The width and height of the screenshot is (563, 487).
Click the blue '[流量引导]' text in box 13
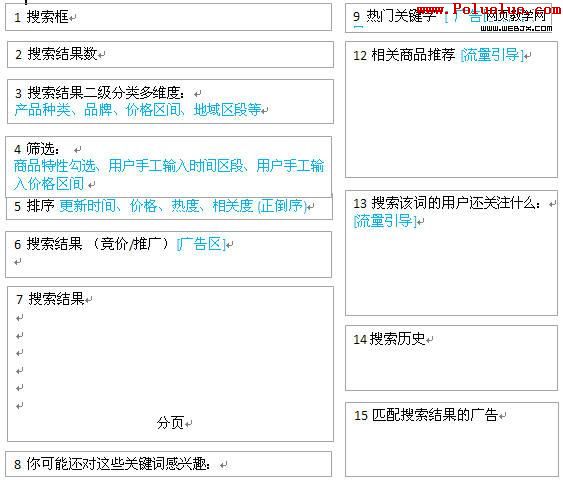click(x=385, y=221)
